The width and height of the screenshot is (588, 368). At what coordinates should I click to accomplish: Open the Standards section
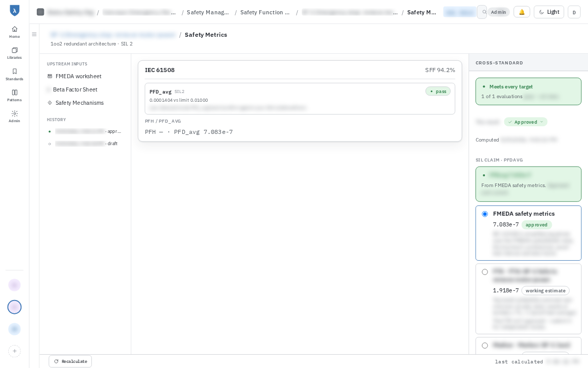(x=14, y=74)
